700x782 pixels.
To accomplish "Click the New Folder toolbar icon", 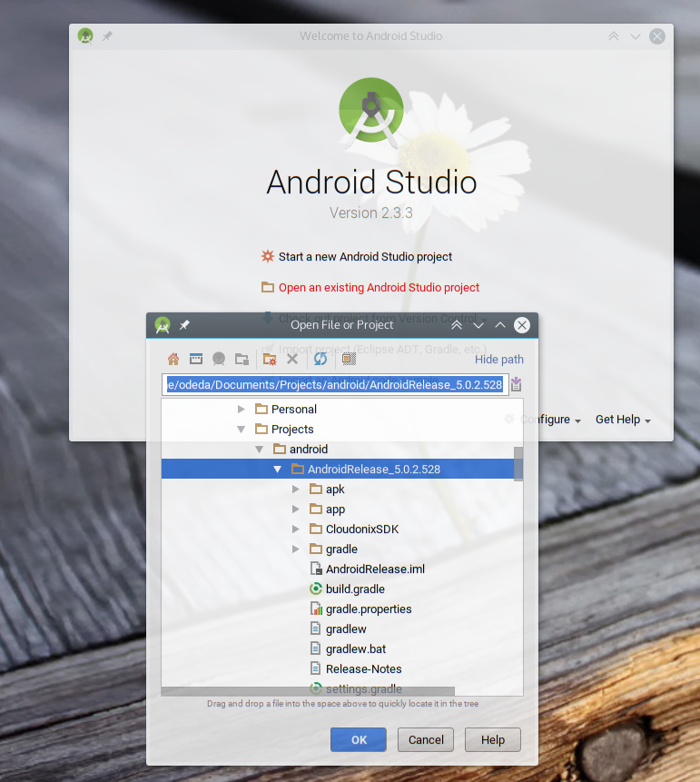I will 269,359.
